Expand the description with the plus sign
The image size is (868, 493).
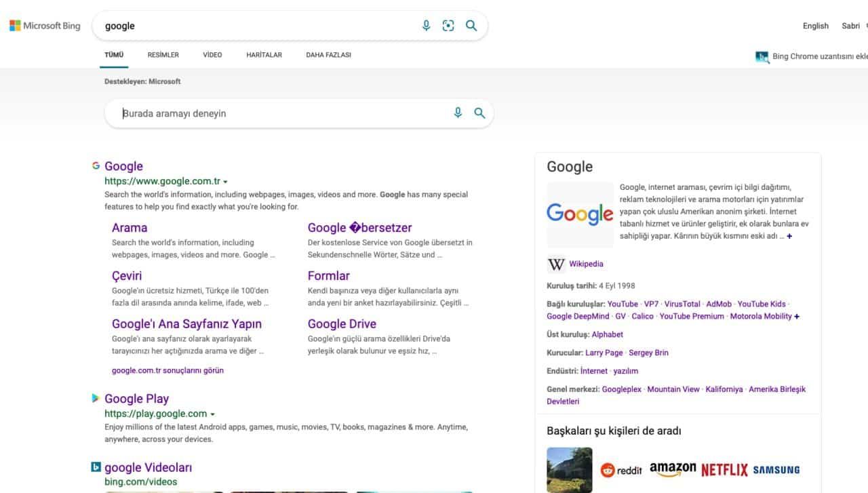click(789, 237)
